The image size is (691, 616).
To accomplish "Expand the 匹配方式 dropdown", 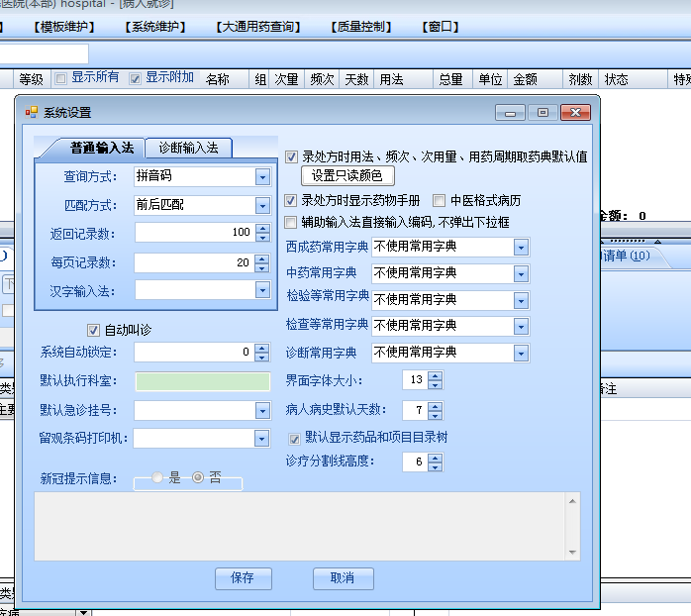I will point(262,205).
